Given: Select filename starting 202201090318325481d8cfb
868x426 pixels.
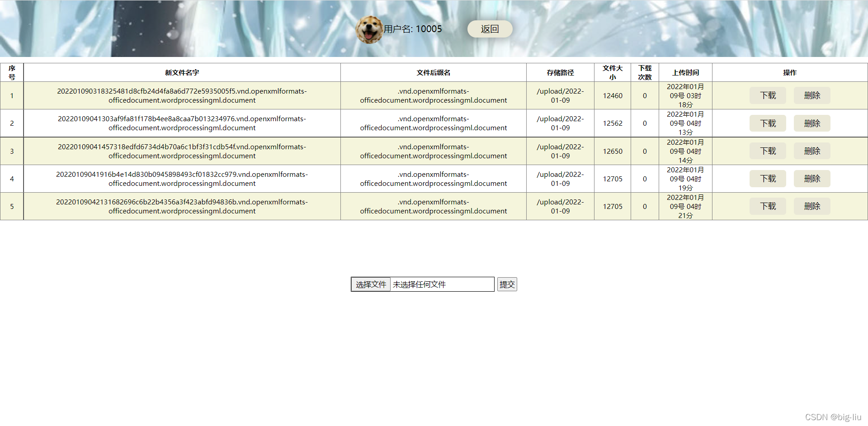Looking at the screenshot, I should [182, 95].
